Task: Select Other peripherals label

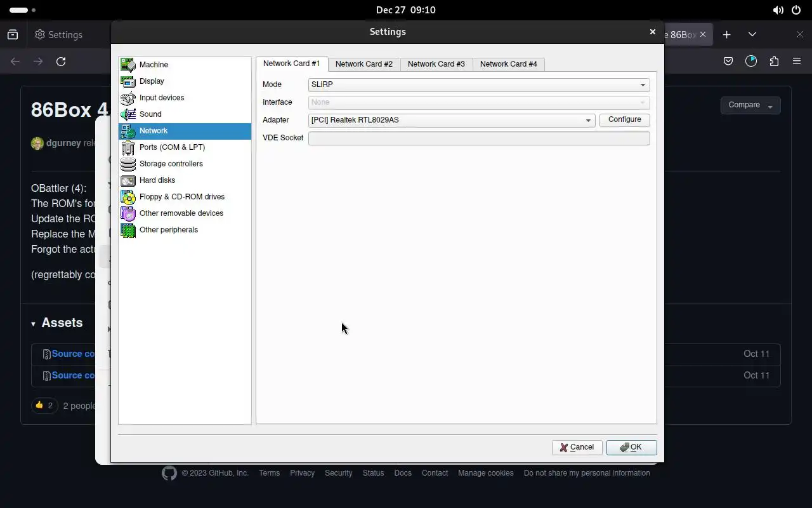Action: coord(169,230)
